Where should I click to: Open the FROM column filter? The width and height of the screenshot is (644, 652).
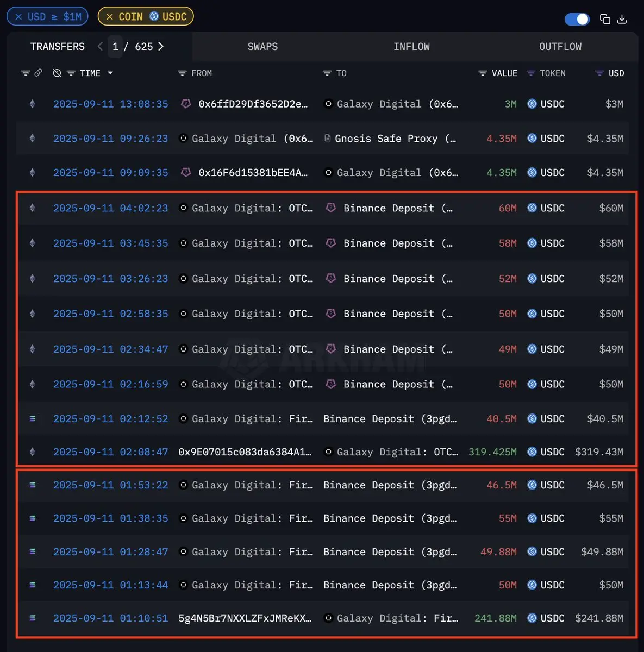(x=182, y=73)
